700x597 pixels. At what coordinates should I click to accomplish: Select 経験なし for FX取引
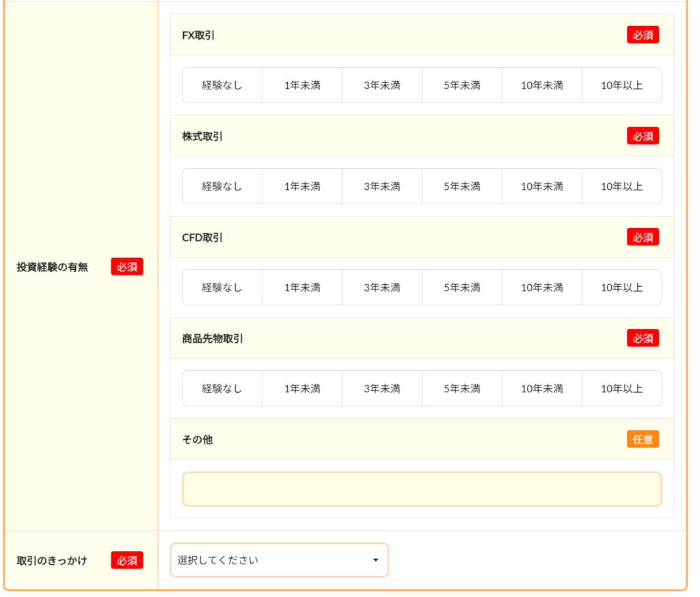point(222,85)
